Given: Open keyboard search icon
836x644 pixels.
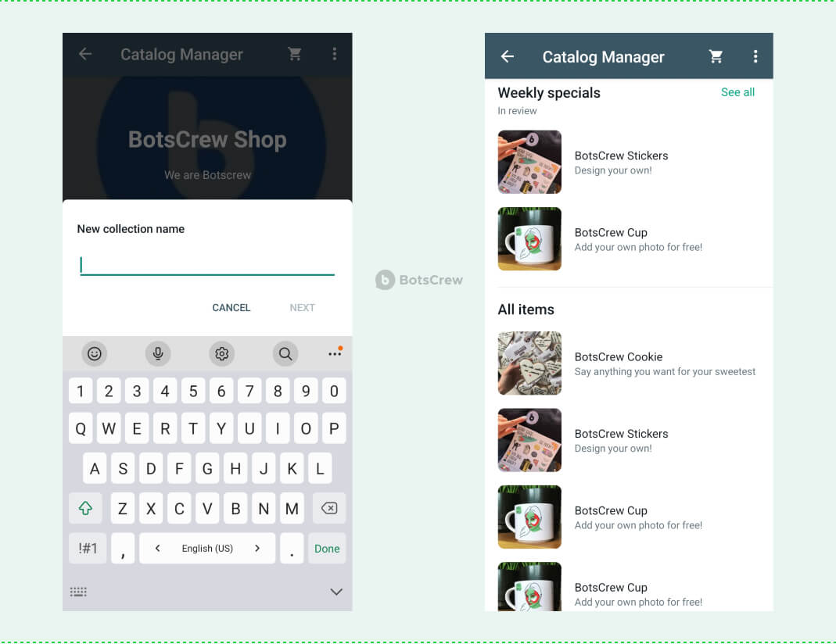Looking at the screenshot, I should click(285, 354).
